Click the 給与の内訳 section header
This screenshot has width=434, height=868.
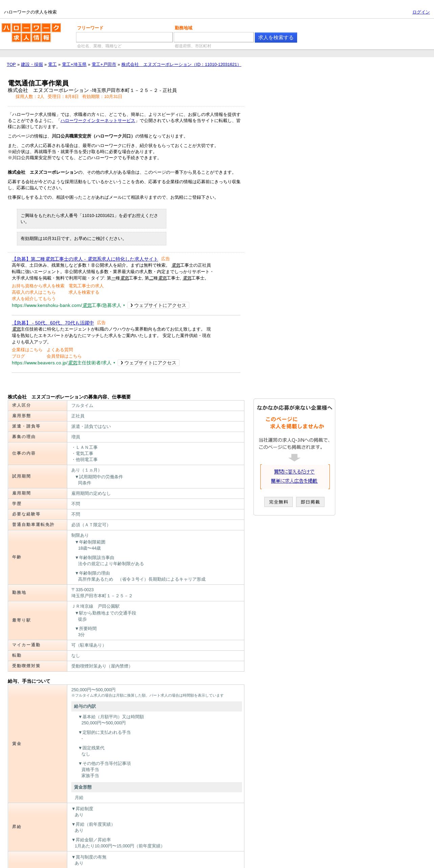point(156,706)
